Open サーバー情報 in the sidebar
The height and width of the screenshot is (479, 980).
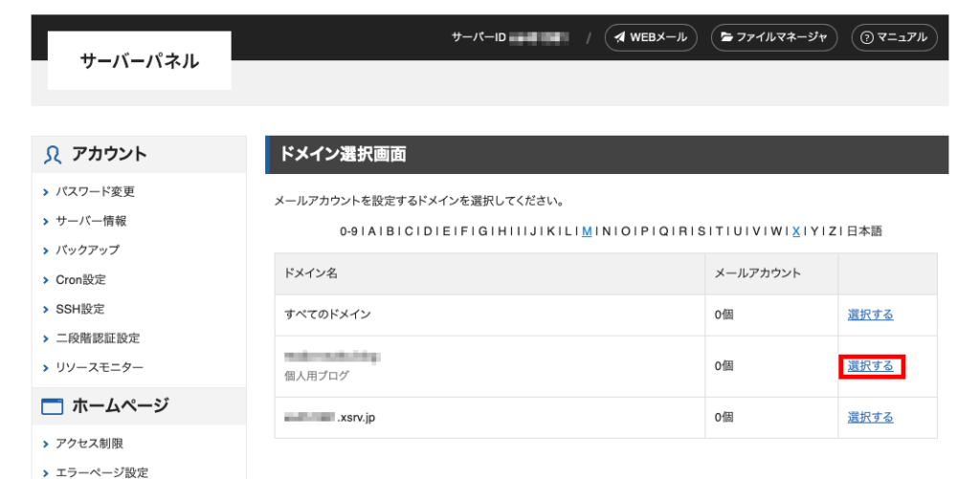pyautogui.click(x=91, y=221)
